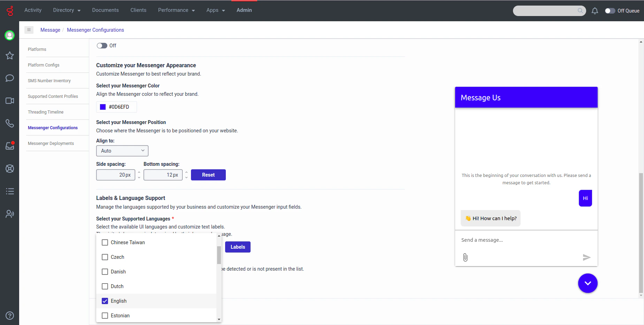Viewport: 644px width, 325px height.
Task: Select Messenger Deployments in the sidebar
Action: click(51, 143)
